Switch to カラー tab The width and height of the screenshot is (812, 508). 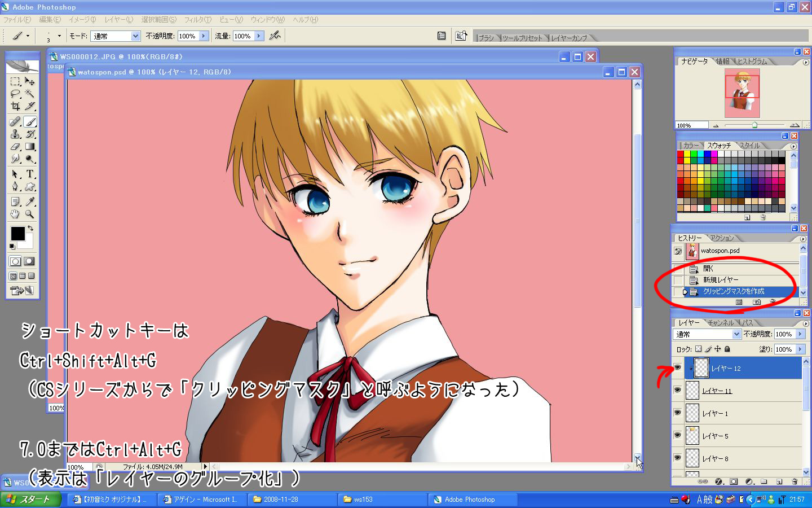pos(691,146)
